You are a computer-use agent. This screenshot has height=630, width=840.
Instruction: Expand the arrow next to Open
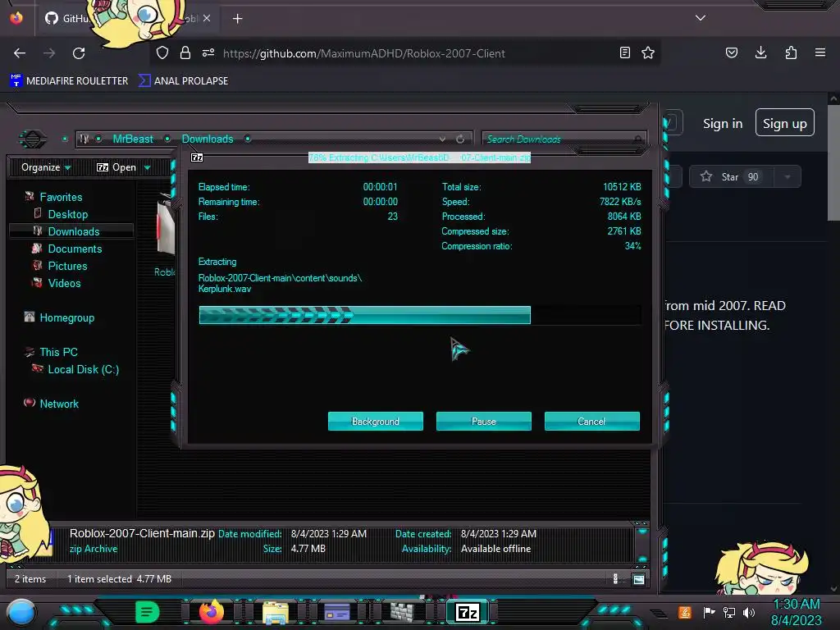tap(148, 167)
